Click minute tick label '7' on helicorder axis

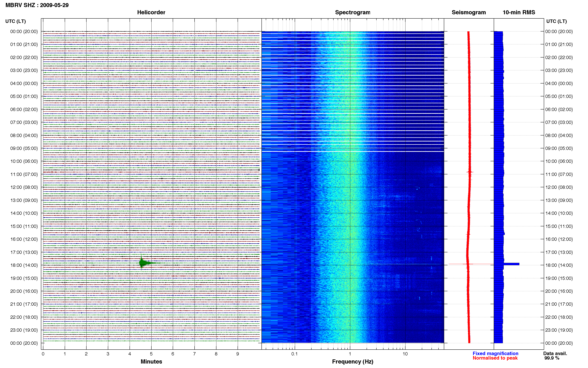click(x=194, y=354)
